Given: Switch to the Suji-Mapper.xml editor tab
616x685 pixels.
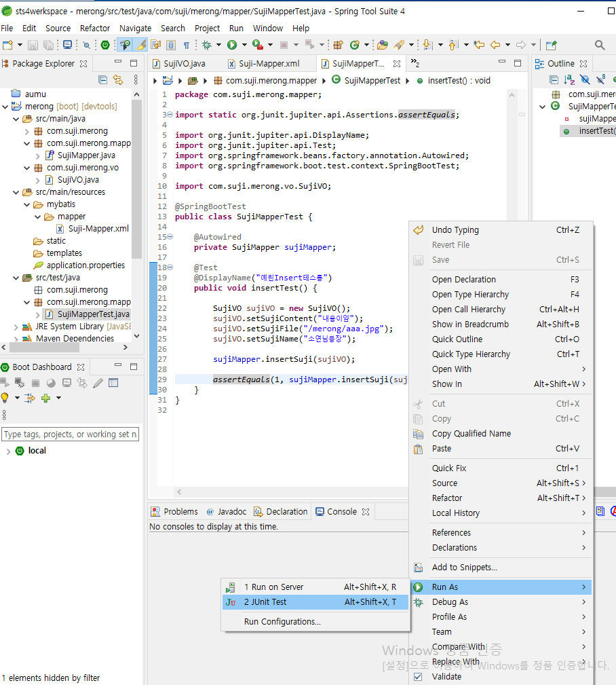Looking at the screenshot, I should [265, 64].
